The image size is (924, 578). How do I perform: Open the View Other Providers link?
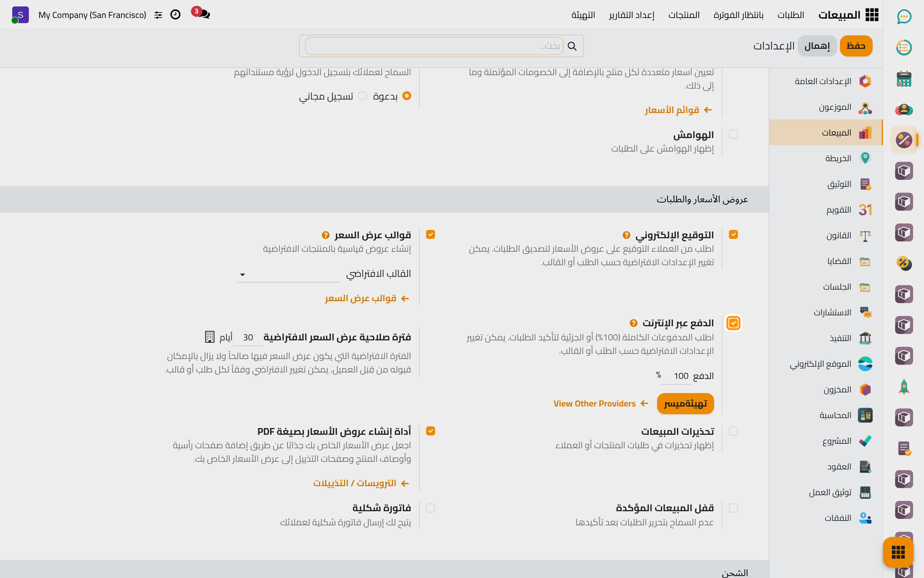coord(601,404)
